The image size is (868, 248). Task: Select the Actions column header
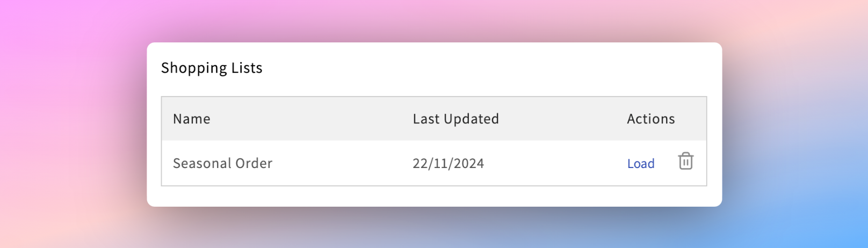(650, 119)
